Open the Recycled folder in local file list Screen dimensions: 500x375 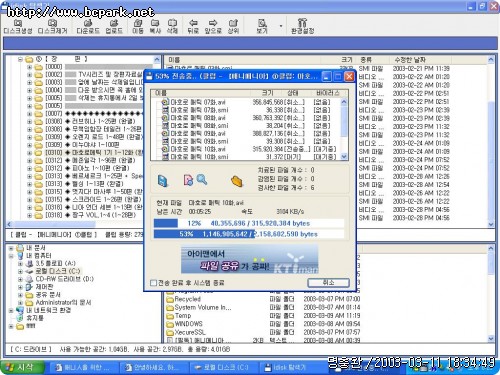click(184, 299)
